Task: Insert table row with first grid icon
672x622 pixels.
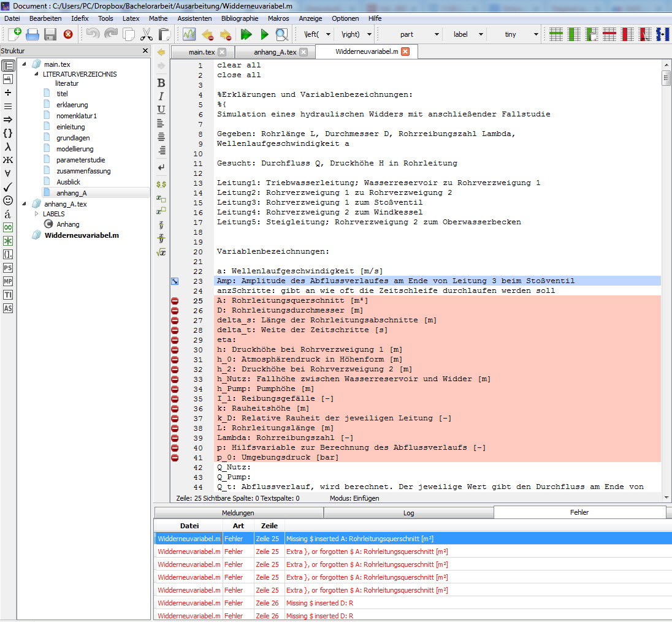Action: point(556,34)
